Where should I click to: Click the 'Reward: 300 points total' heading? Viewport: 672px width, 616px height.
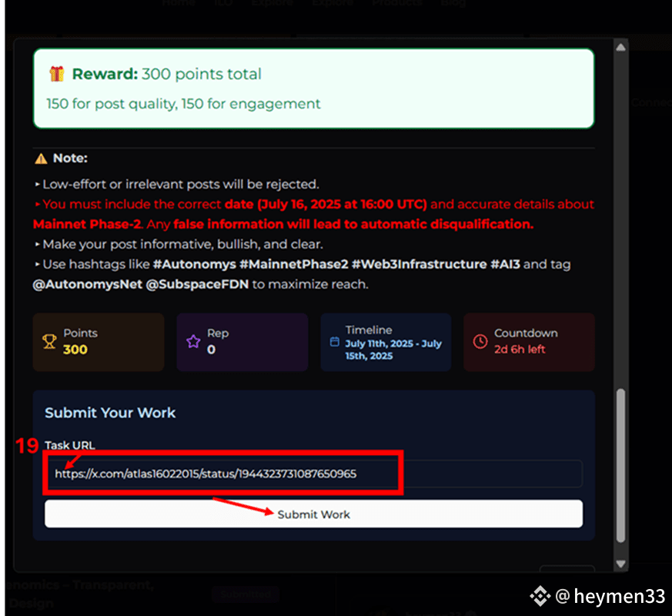point(167,74)
